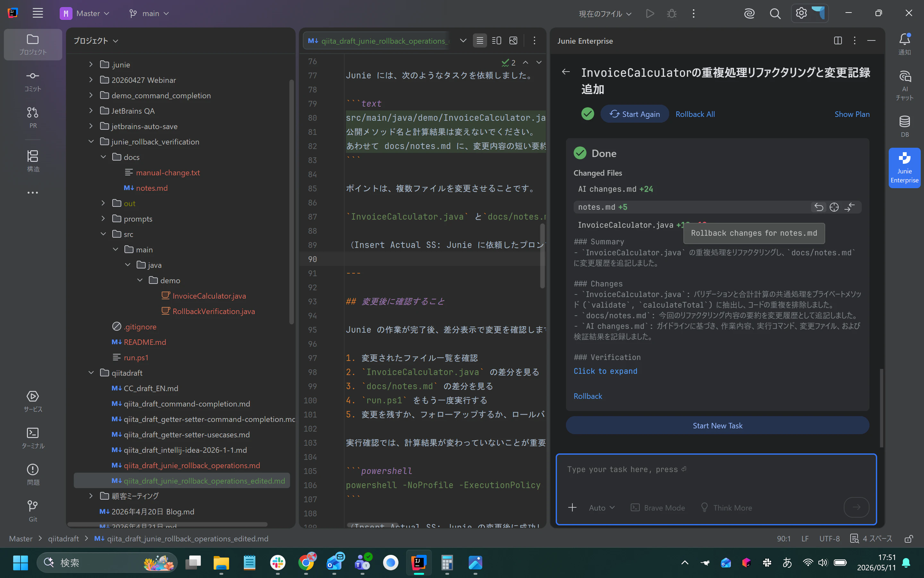Image resolution: width=924 pixels, height=578 pixels.
Task: Click Show Plan
Action: tap(852, 114)
